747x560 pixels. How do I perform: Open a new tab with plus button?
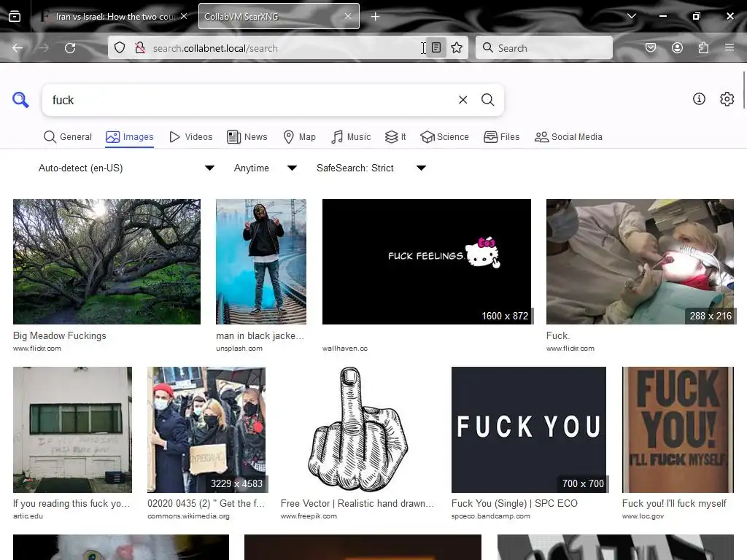coord(376,17)
